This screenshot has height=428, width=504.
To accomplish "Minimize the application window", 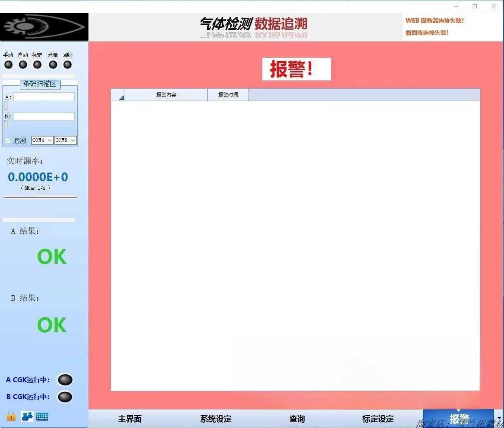I will (x=456, y=6).
